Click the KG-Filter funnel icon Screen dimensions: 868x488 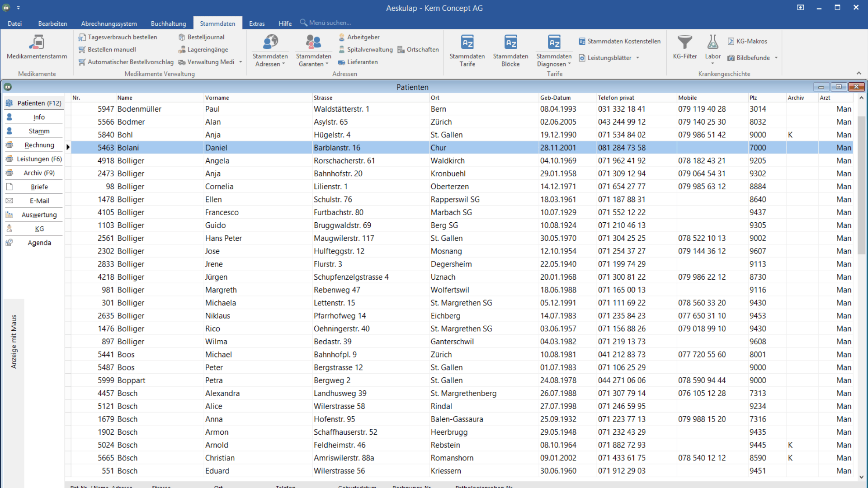pos(684,43)
